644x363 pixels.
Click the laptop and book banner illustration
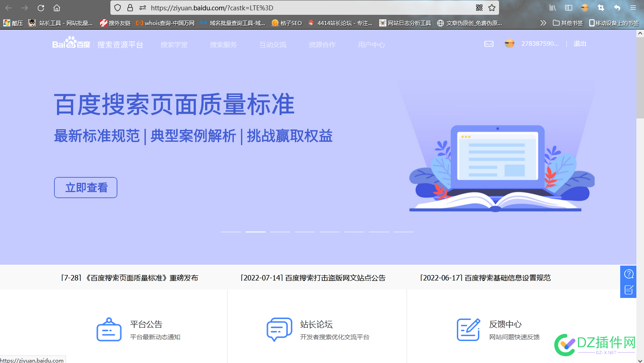click(x=501, y=169)
